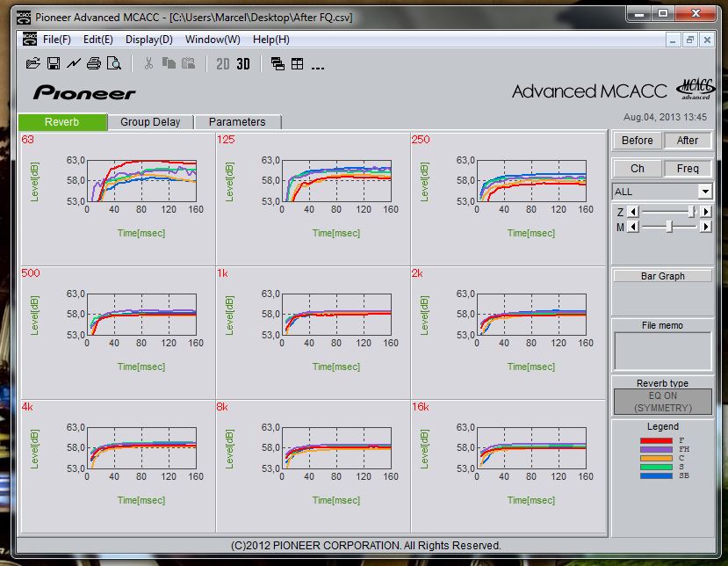Screen dimensions: 728x566
Task: Switch to 2D graph view
Action: pyautogui.click(x=223, y=63)
